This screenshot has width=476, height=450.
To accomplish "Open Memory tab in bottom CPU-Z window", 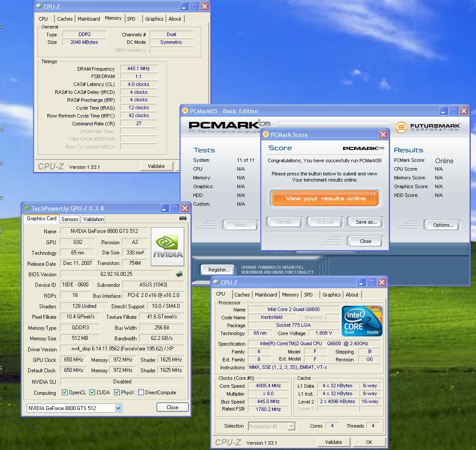I will [290, 295].
